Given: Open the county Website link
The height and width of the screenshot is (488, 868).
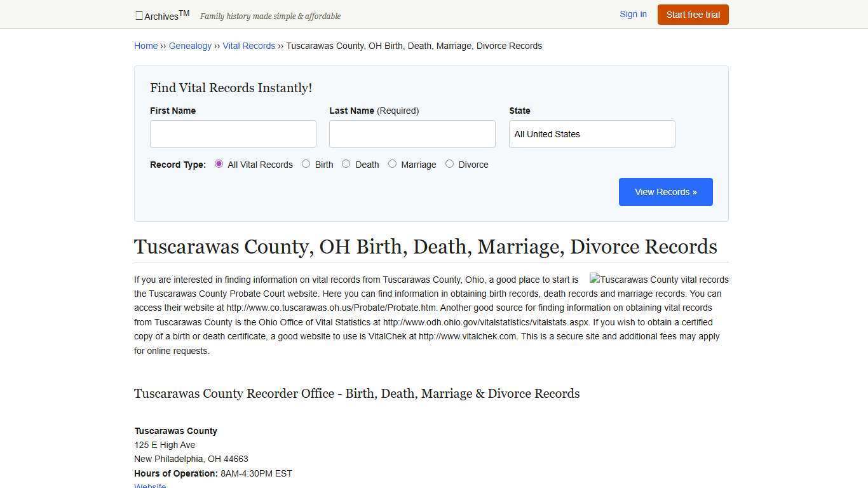Looking at the screenshot, I should (x=149, y=485).
